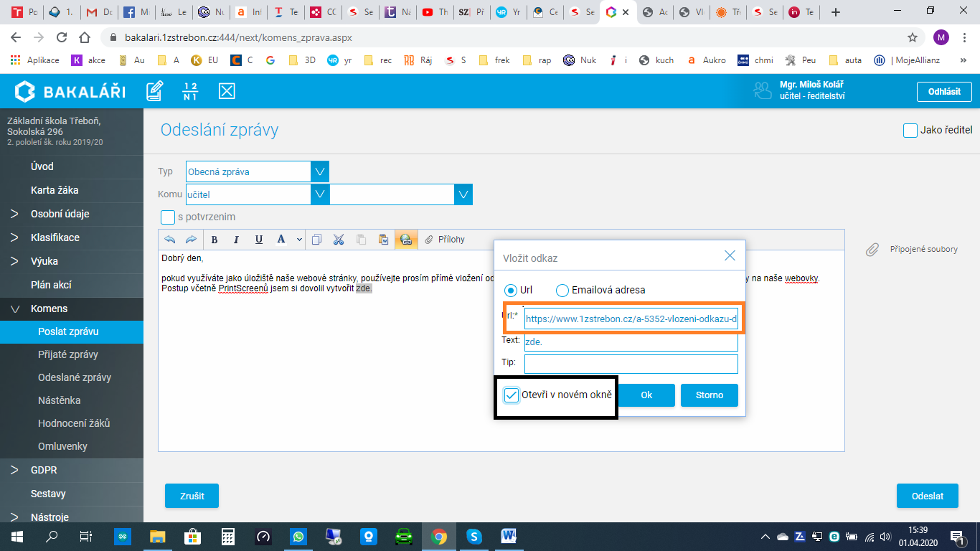Open the Komu učitel dropdown
The image size is (980, 551).
click(x=320, y=194)
